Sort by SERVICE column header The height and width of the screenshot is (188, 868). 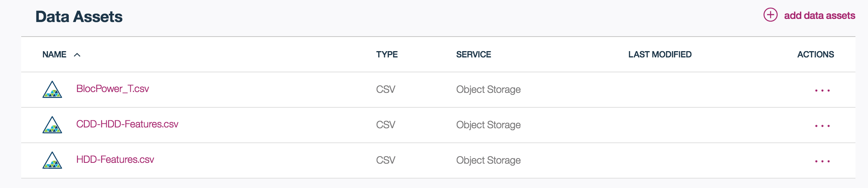click(x=473, y=54)
